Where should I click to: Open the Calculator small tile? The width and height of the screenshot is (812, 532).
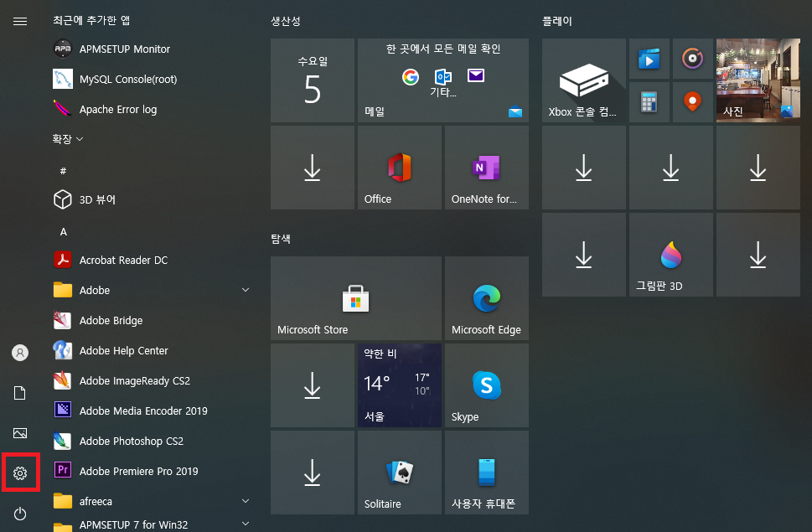(x=649, y=102)
